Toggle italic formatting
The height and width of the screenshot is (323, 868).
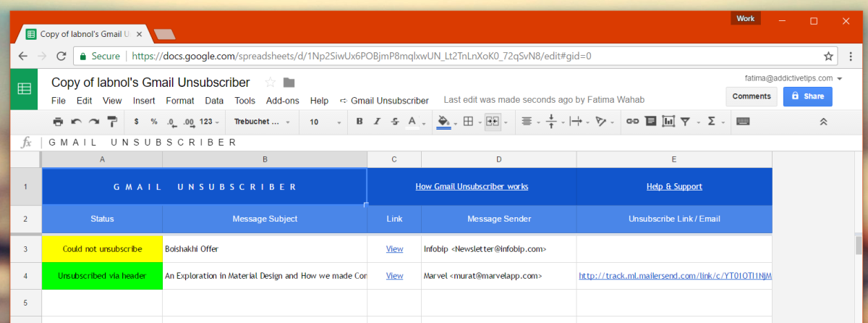377,122
